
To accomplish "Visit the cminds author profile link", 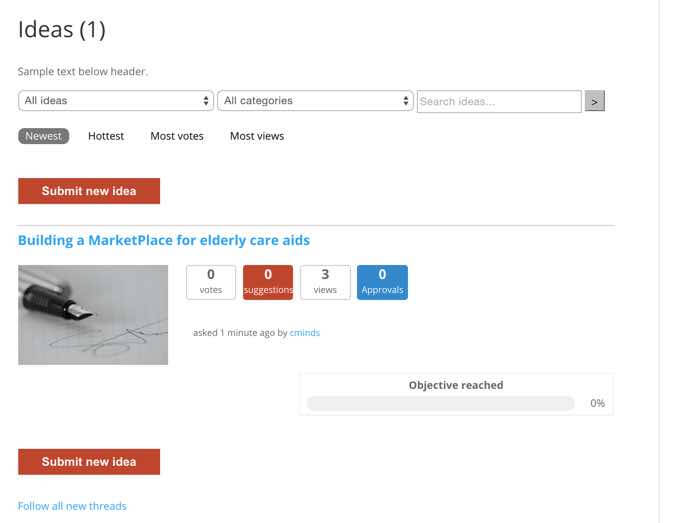I will coord(305,333).
